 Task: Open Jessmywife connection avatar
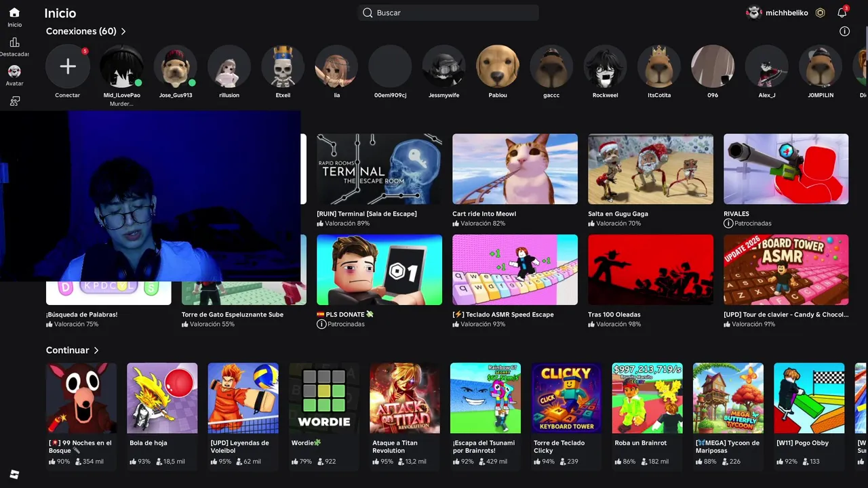tap(444, 66)
